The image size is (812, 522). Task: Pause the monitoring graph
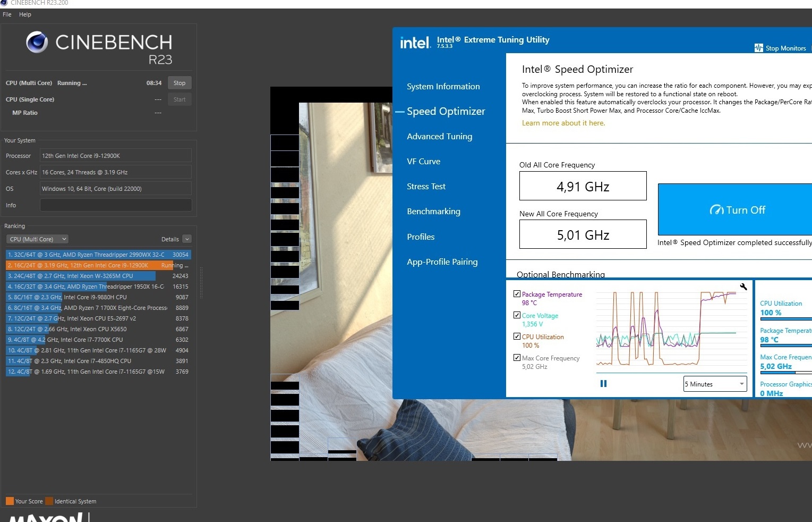click(603, 383)
